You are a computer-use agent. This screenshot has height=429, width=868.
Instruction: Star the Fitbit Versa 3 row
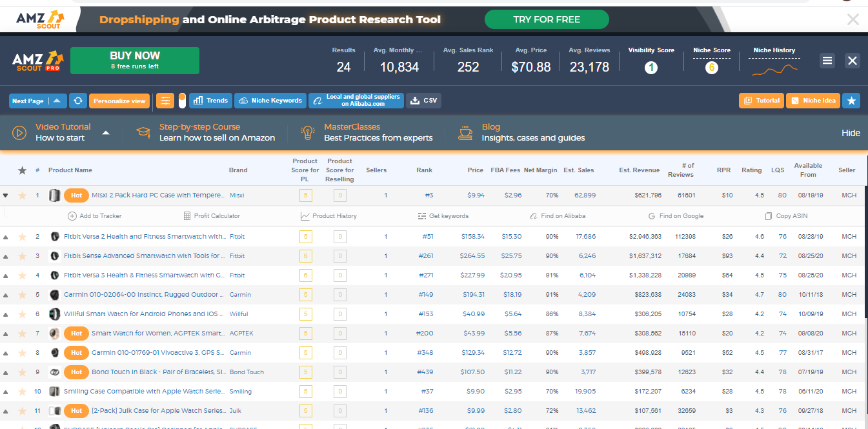pyautogui.click(x=22, y=275)
